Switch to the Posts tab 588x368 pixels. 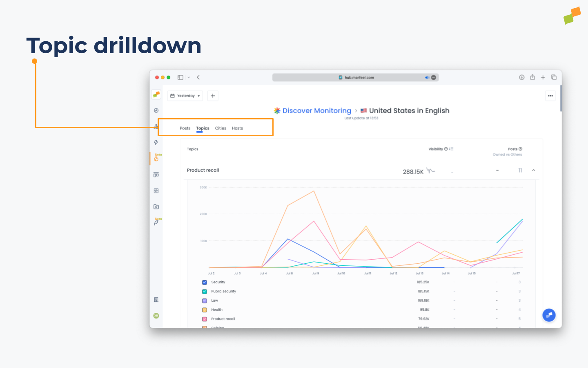click(x=185, y=128)
